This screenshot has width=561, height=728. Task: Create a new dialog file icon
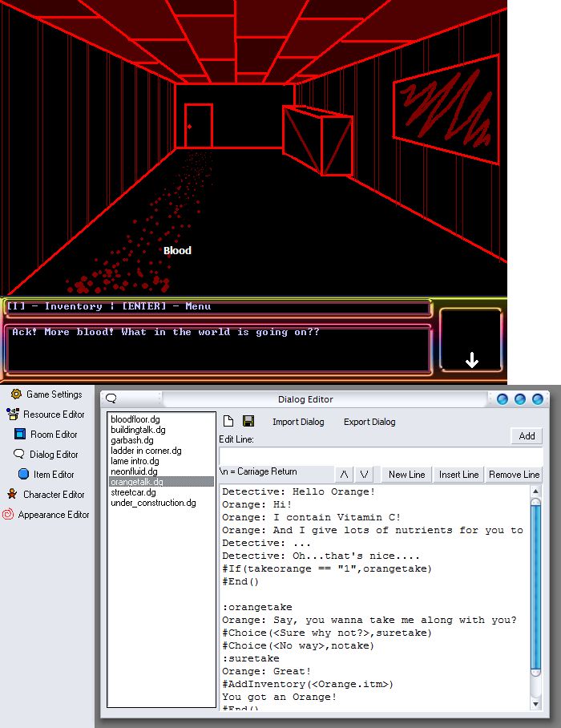click(x=228, y=422)
